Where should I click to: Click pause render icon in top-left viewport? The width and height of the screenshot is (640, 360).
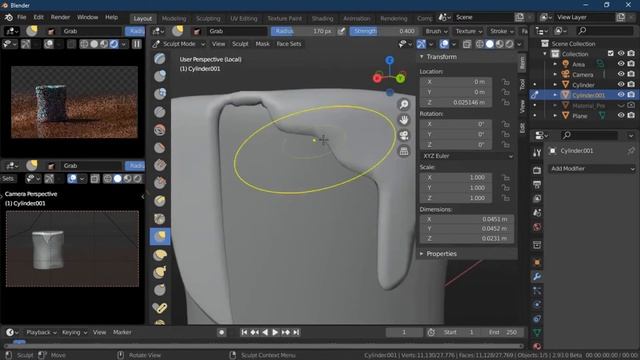tap(137, 44)
